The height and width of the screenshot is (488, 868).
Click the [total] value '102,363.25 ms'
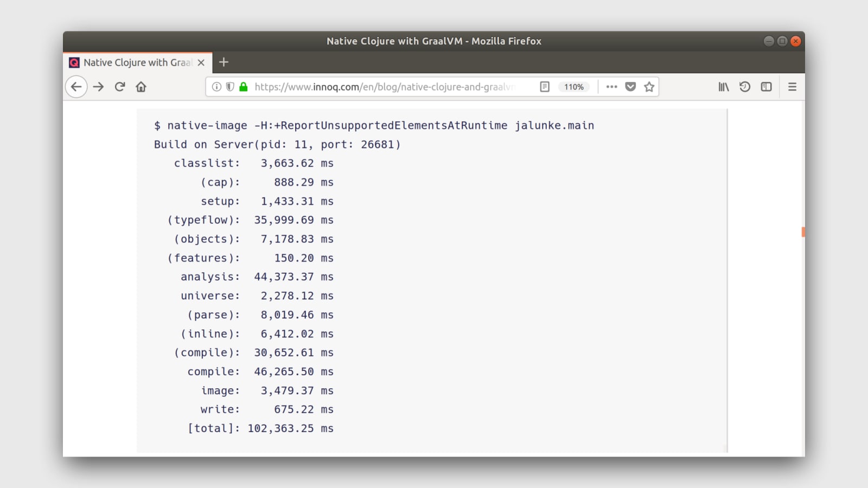(291, 428)
